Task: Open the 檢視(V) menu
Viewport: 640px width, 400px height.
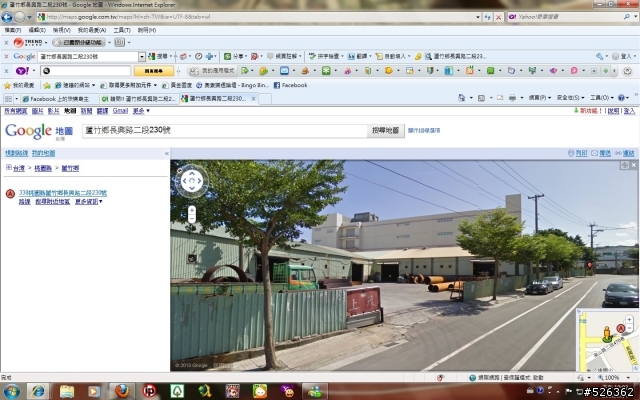Action: (x=62, y=30)
